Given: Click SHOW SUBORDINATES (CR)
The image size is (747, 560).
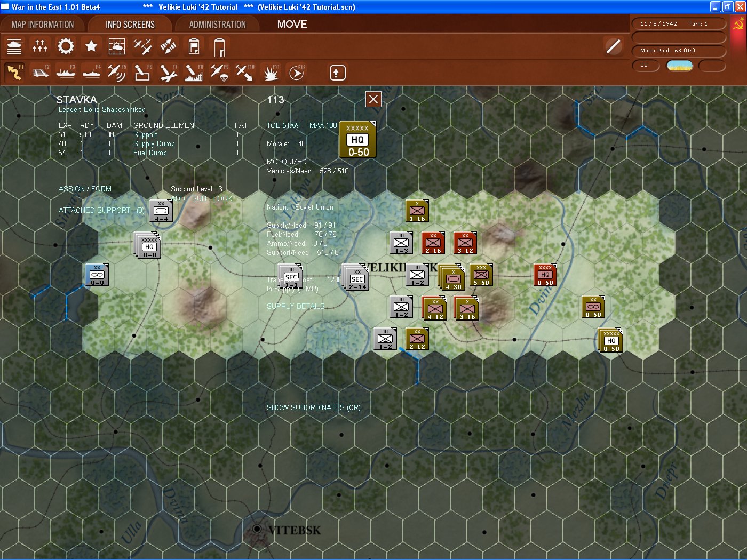Looking at the screenshot, I should [314, 408].
